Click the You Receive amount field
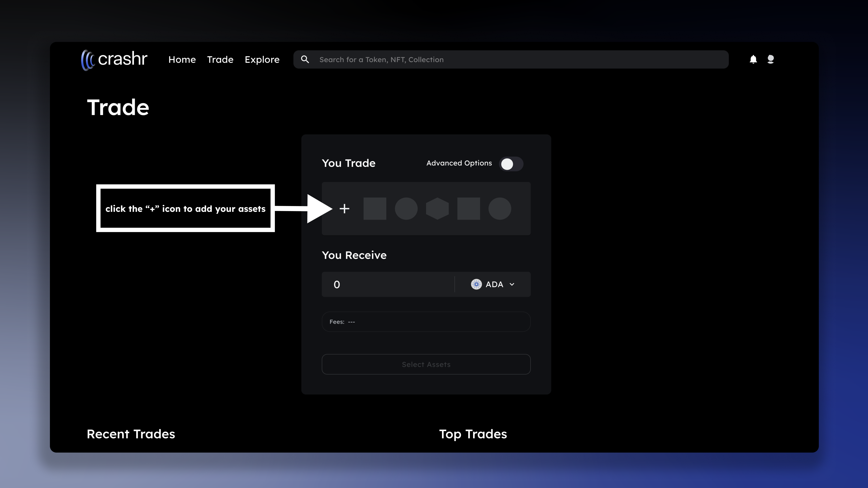This screenshot has width=868, height=488. (388, 284)
